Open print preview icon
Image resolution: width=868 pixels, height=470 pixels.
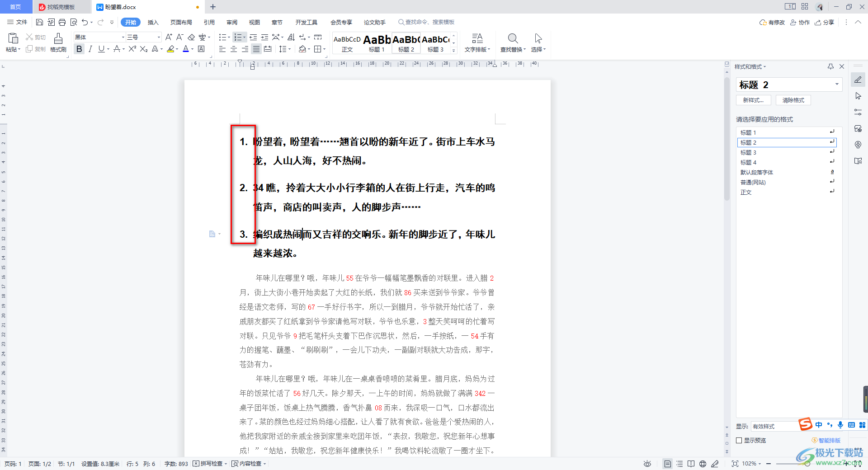click(x=73, y=22)
